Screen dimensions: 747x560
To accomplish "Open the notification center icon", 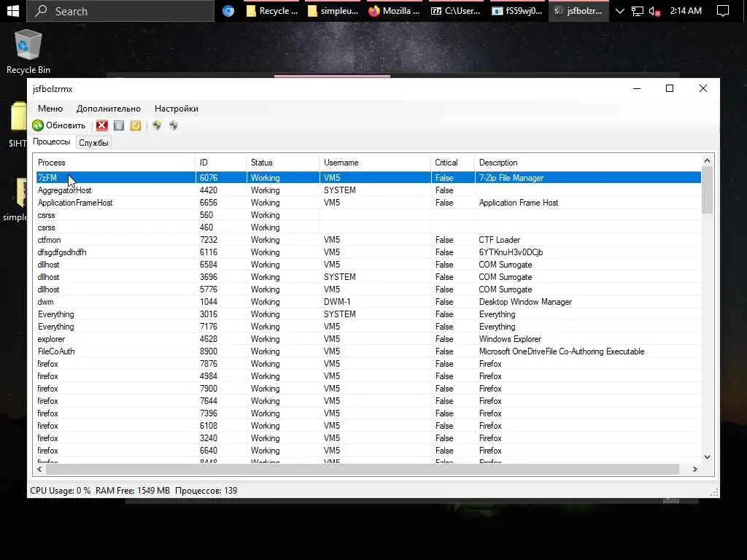I will tap(723, 11).
